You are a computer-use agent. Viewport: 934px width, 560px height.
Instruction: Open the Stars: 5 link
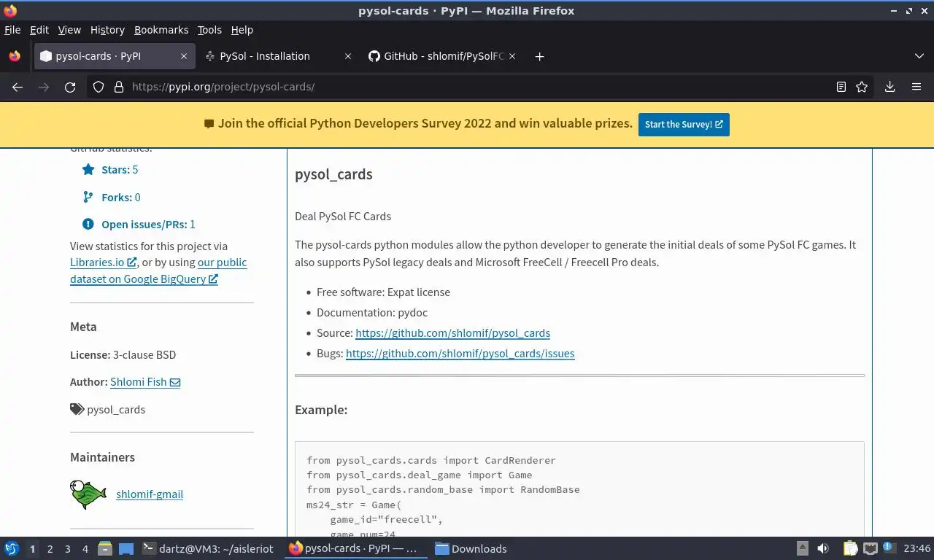coord(120,169)
